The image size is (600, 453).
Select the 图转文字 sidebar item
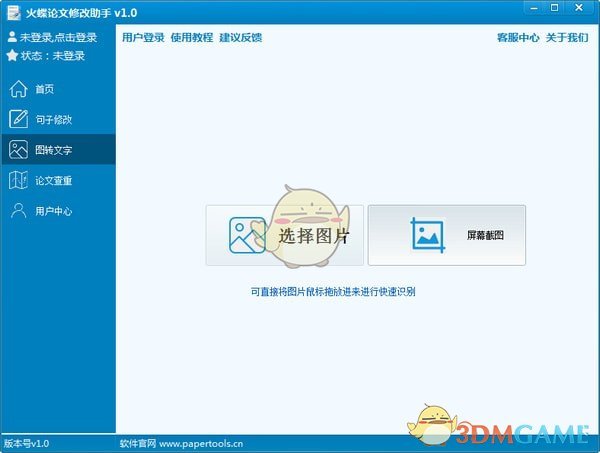[x=58, y=150]
